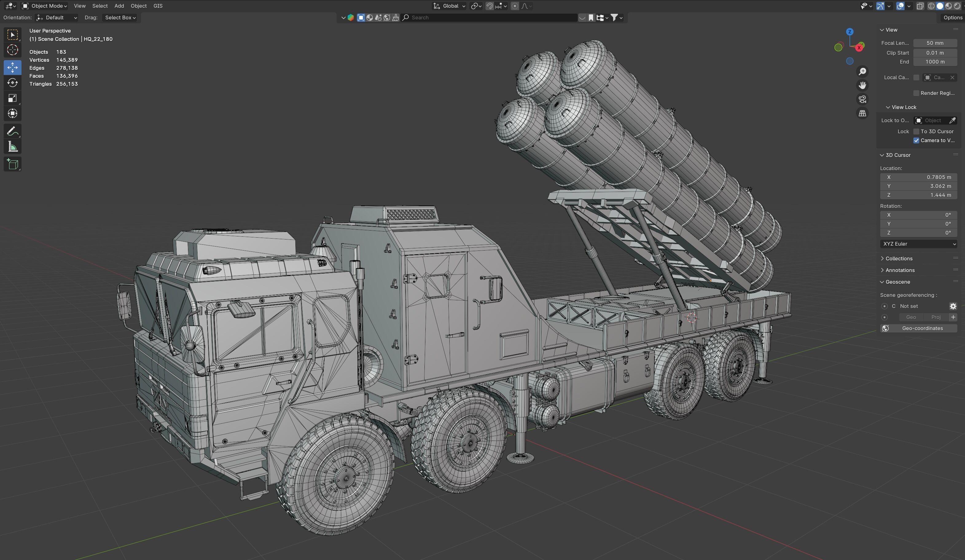Open the View menu
965x560 pixels.
click(x=80, y=6)
